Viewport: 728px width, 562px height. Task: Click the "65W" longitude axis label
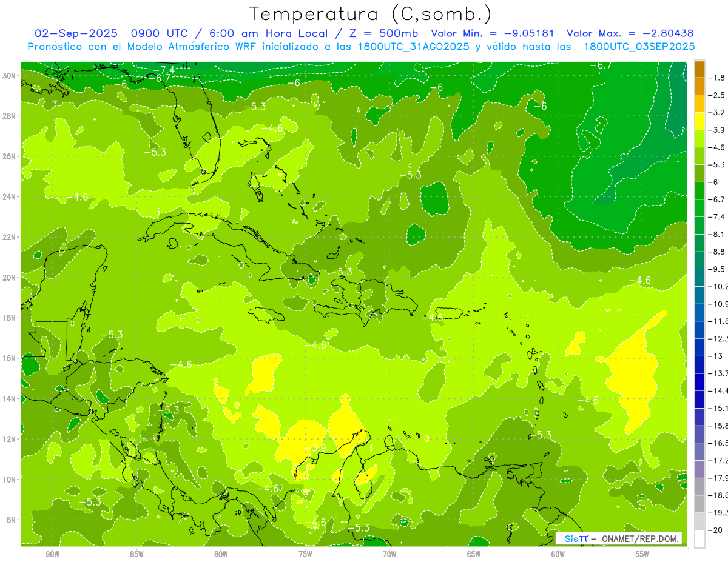pos(474,555)
